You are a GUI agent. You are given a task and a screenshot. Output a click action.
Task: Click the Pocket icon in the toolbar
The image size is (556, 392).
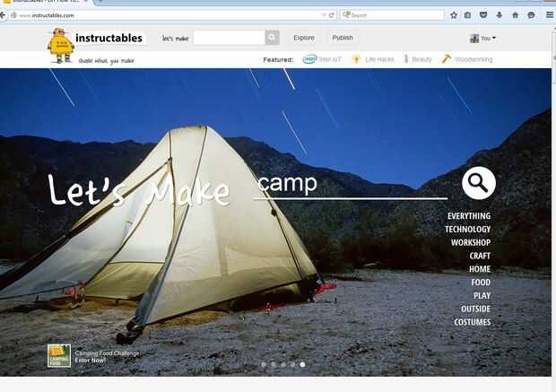point(483,15)
